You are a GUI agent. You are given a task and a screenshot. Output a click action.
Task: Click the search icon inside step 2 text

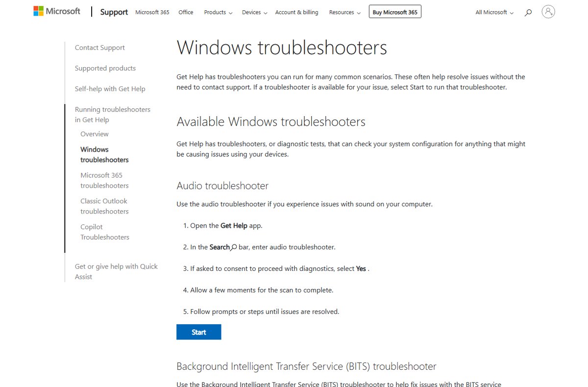coord(234,247)
